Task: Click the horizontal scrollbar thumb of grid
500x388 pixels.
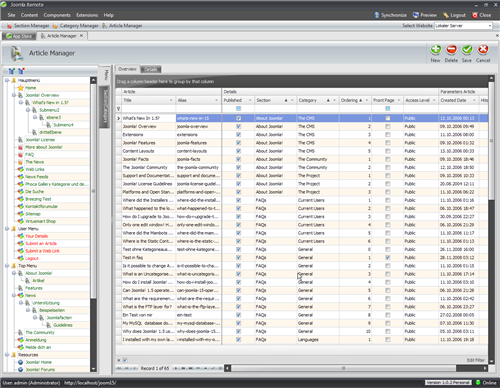Action: pyautogui.click(x=343, y=368)
